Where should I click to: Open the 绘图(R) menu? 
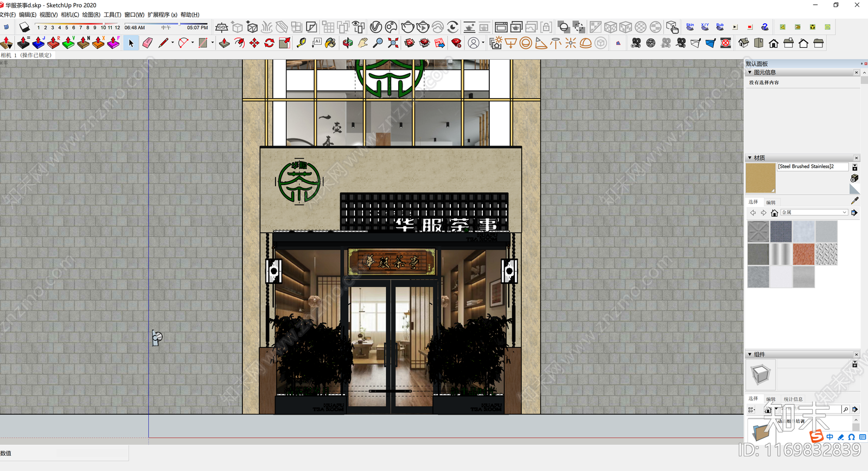[91, 15]
